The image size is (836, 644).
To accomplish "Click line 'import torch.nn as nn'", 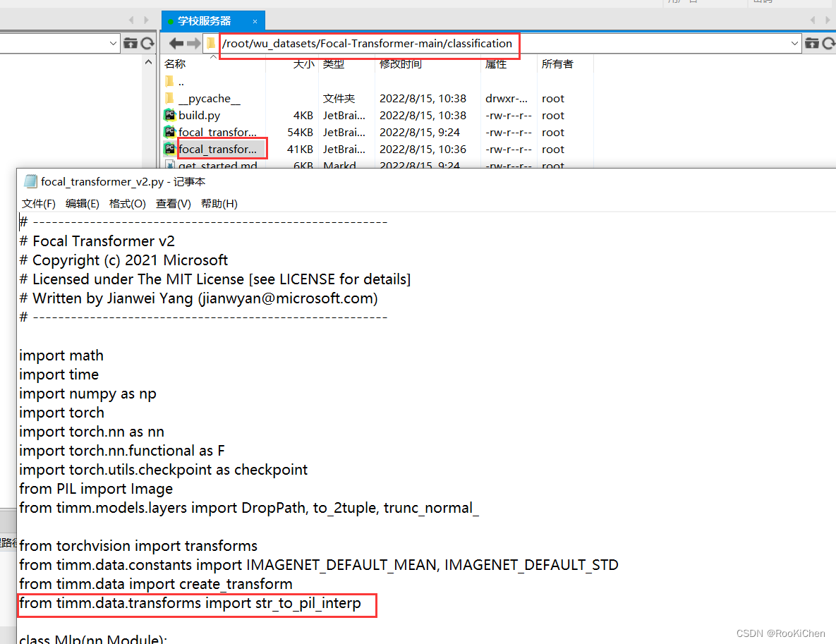I will (x=92, y=432).
